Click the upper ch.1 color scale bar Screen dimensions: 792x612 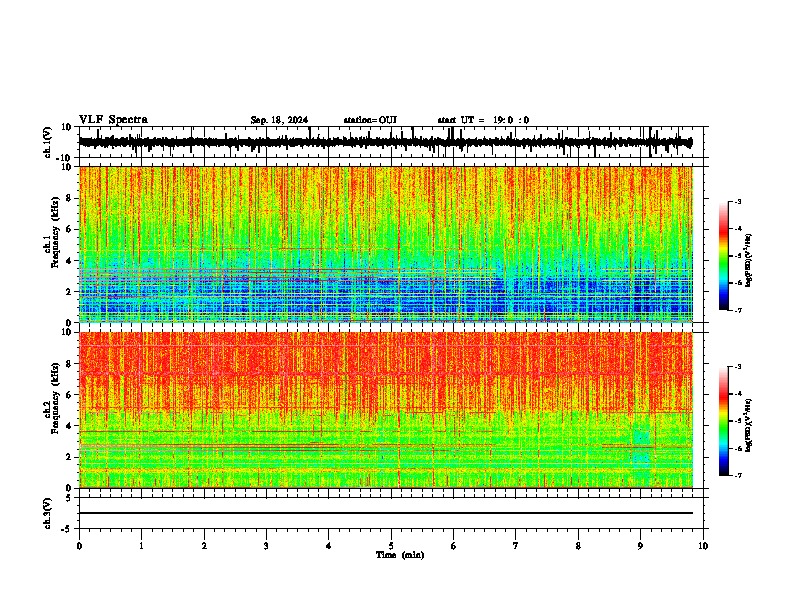pos(724,256)
